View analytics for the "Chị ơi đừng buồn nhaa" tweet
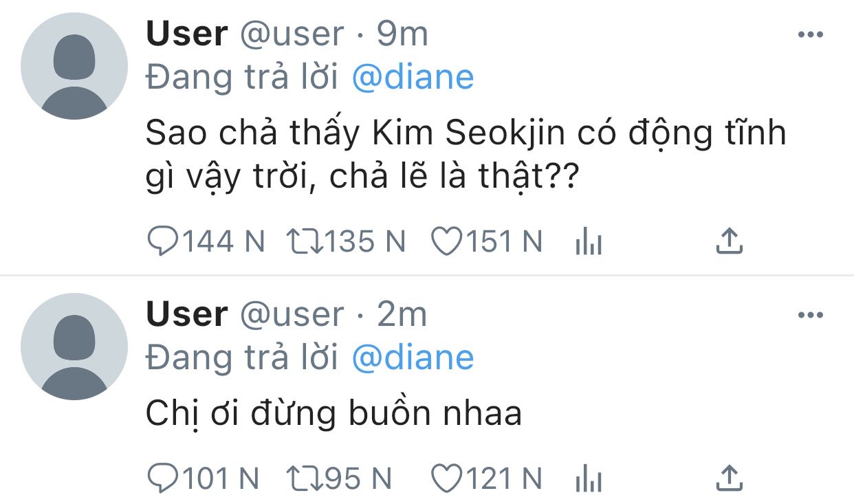Screen dimensions: 854x504 [589, 479]
